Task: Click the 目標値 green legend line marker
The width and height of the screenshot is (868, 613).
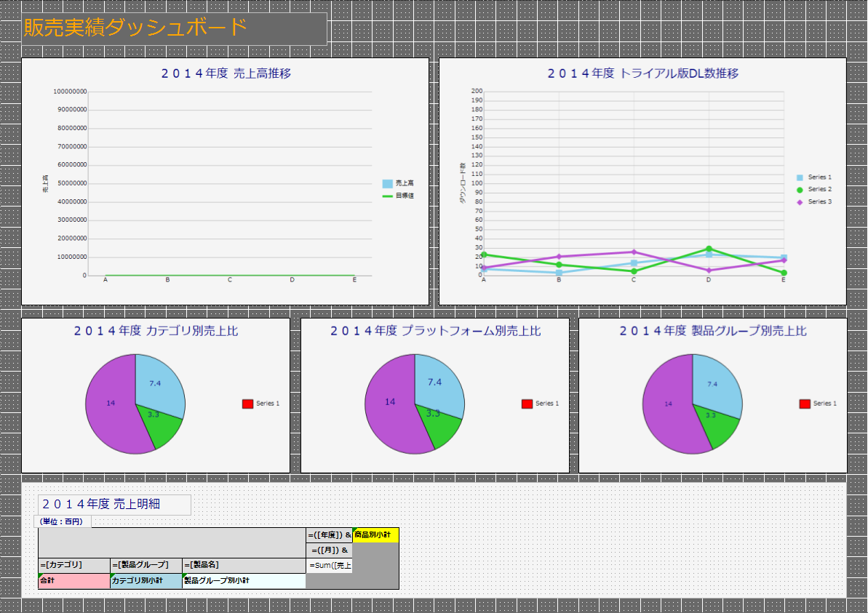Action: pos(388,196)
